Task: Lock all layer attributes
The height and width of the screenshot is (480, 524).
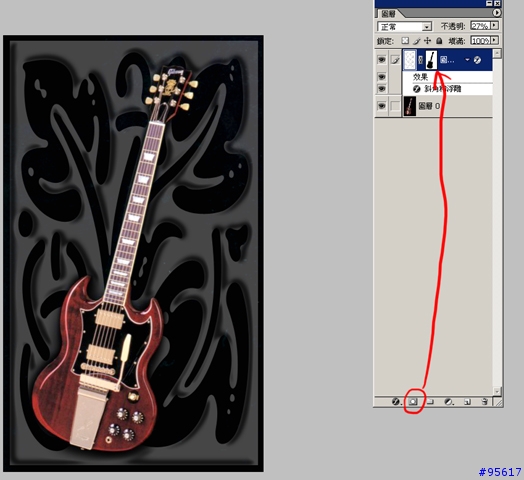Action: click(x=439, y=41)
